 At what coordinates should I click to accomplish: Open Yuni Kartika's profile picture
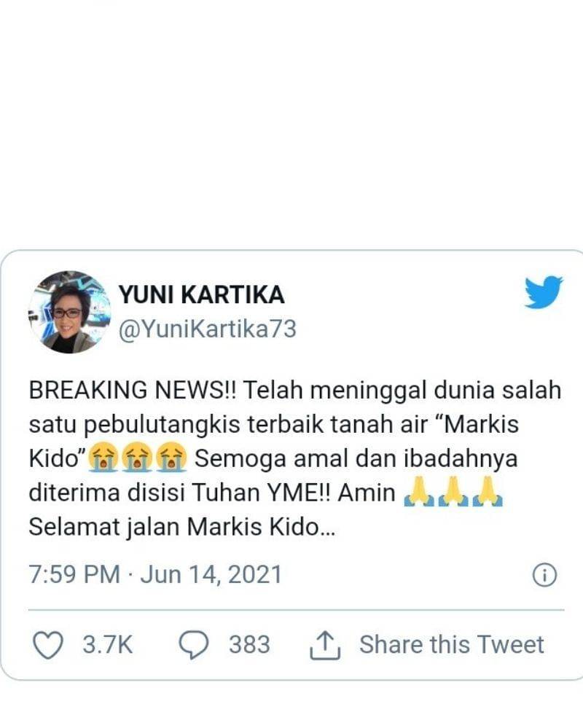pyautogui.click(x=70, y=312)
